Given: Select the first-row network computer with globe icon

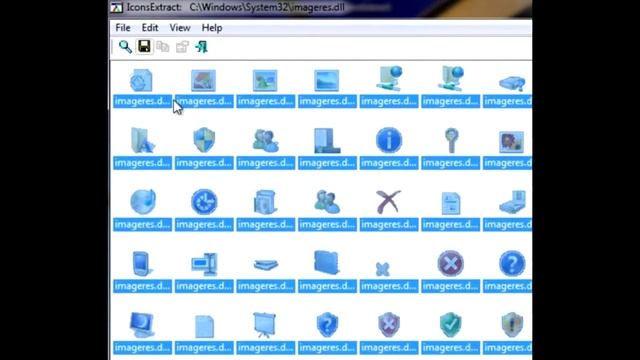Looking at the screenshot, I should coord(389,78).
